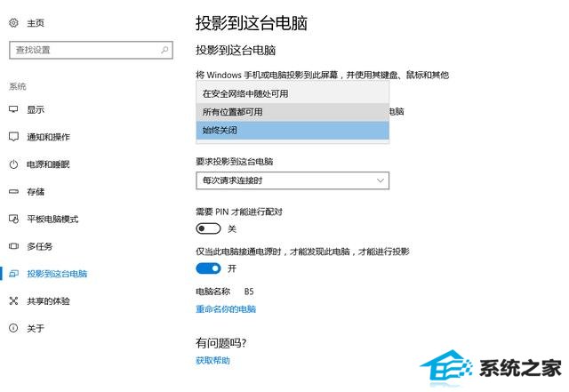Open tablet mode icon
569x392 pixels.
pos(13,219)
